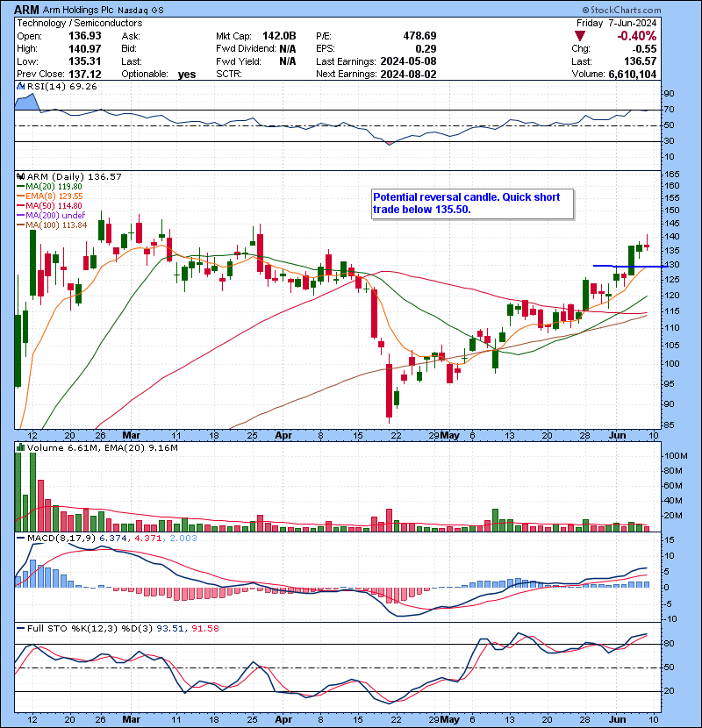Click the Prev Close value 137.12
The image size is (702, 728).
click(x=85, y=74)
